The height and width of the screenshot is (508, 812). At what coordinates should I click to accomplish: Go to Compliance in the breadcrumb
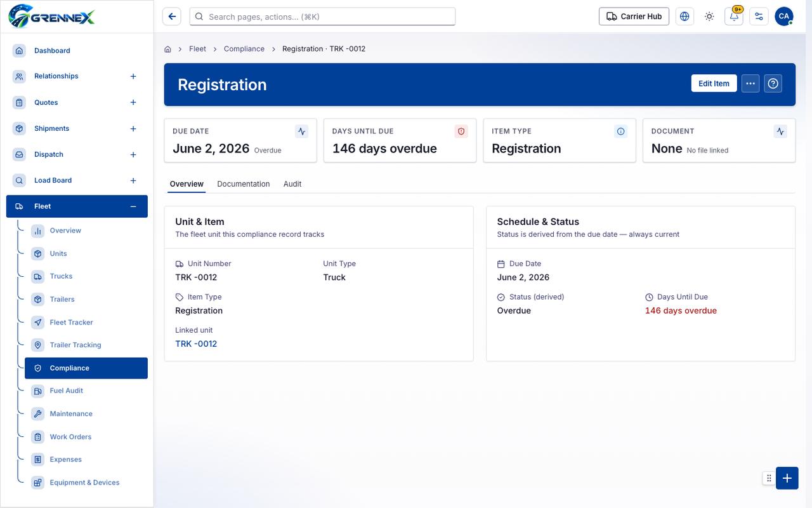pos(244,49)
